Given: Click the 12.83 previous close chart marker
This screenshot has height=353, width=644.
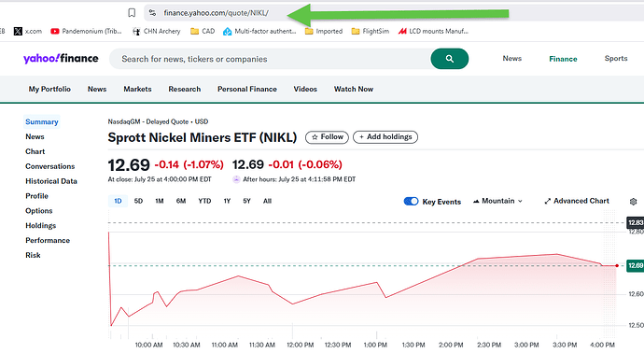Looking at the screenshot, I should [635, 223].
